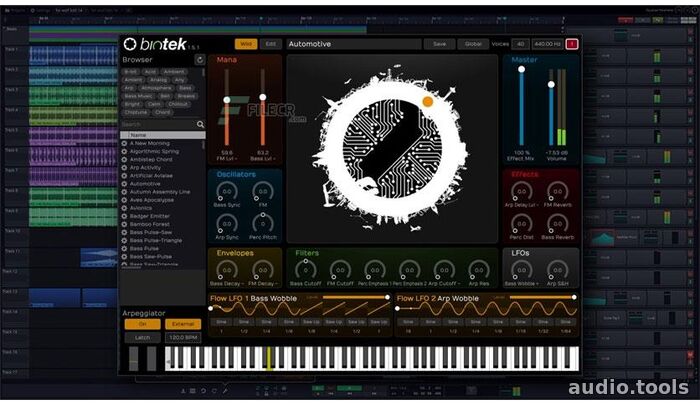Toggle the External sync button
Image resolution: width=700 pixels, height=405 pixels.
click(183, 324)
